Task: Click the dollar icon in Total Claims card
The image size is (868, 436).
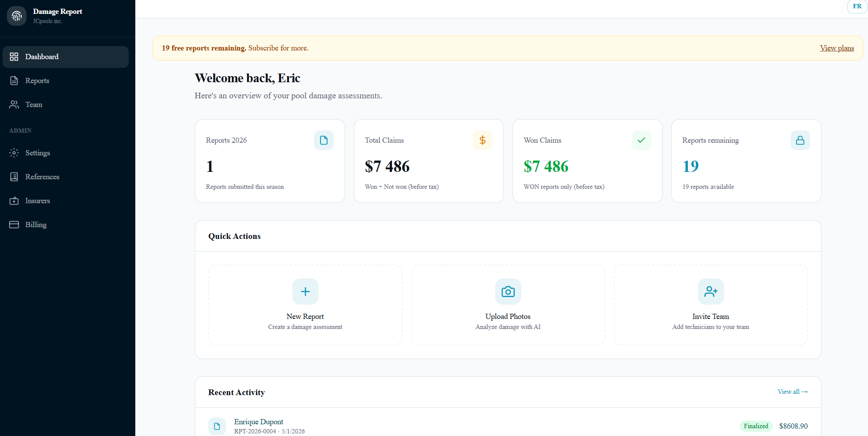Action: pyautogui.click(x=483, y=140)
